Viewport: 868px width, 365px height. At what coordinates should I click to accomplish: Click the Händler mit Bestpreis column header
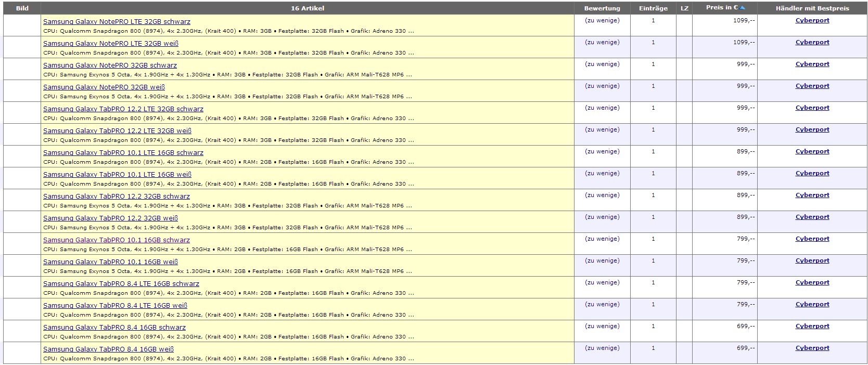812,8
